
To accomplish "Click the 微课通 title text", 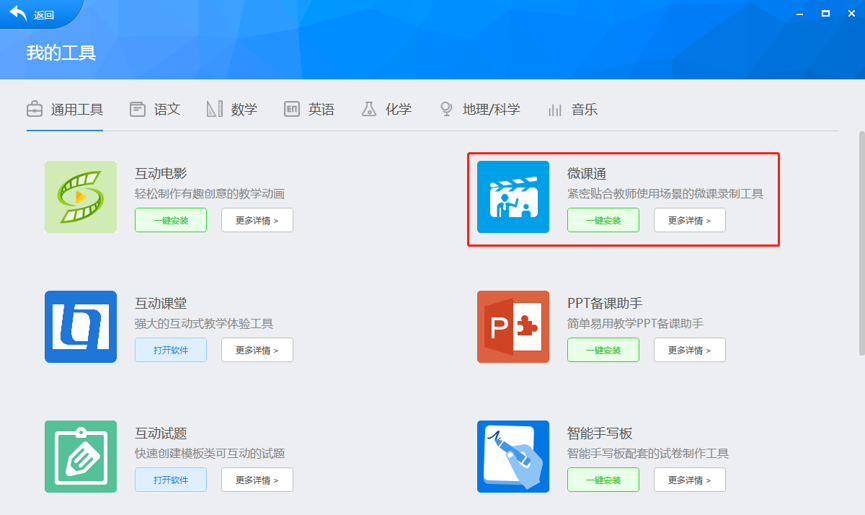I will (587, 173).
